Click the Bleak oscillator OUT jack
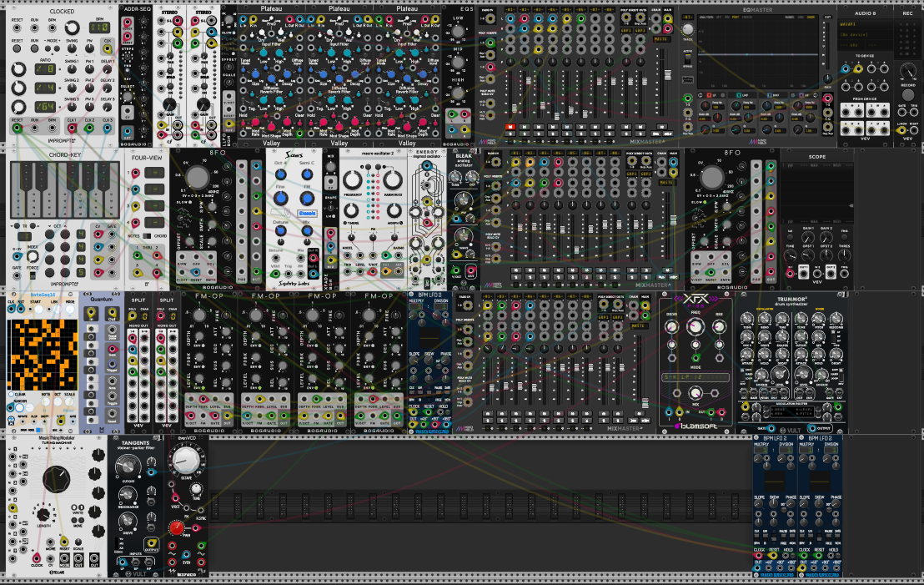The height and width of the screenshot is (585, 924). tap(470, 271)
